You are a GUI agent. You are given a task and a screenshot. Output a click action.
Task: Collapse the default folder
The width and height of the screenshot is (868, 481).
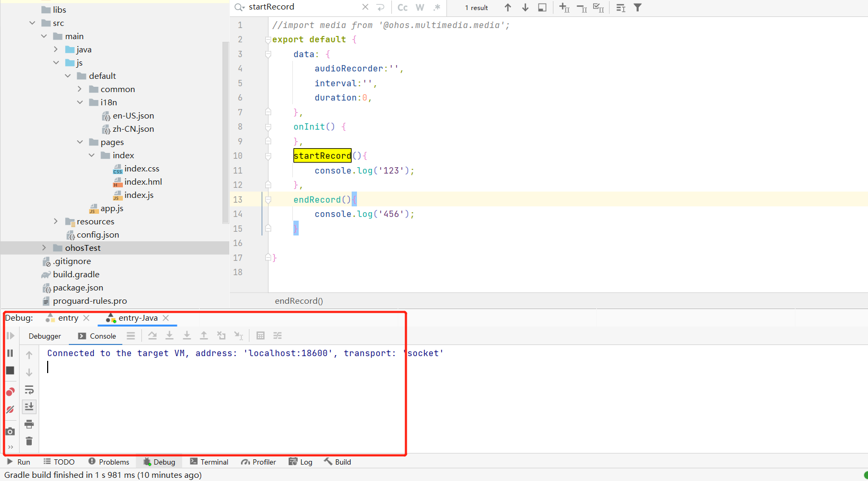tap(68, 76)
